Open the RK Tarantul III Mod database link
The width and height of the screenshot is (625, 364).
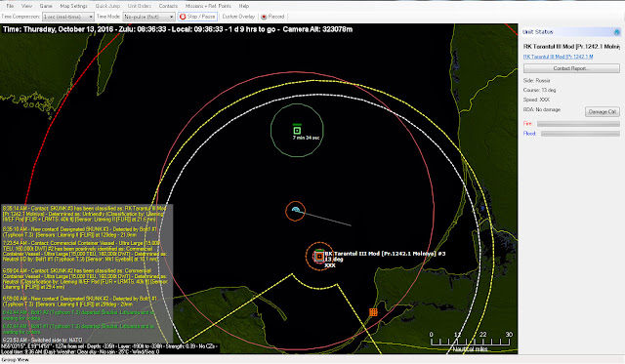click(x=558, y=57)
